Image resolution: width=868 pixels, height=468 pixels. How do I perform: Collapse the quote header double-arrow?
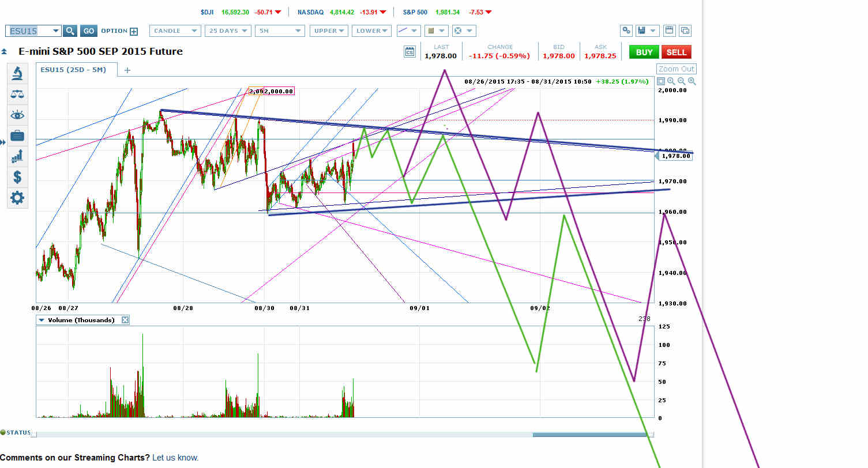(x=4, y=52)
